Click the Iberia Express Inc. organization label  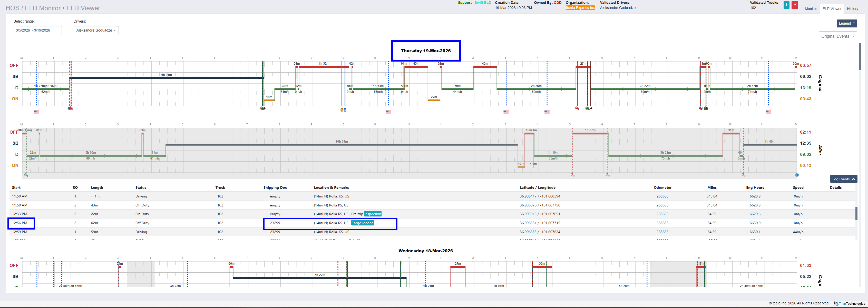click(580, 8)
